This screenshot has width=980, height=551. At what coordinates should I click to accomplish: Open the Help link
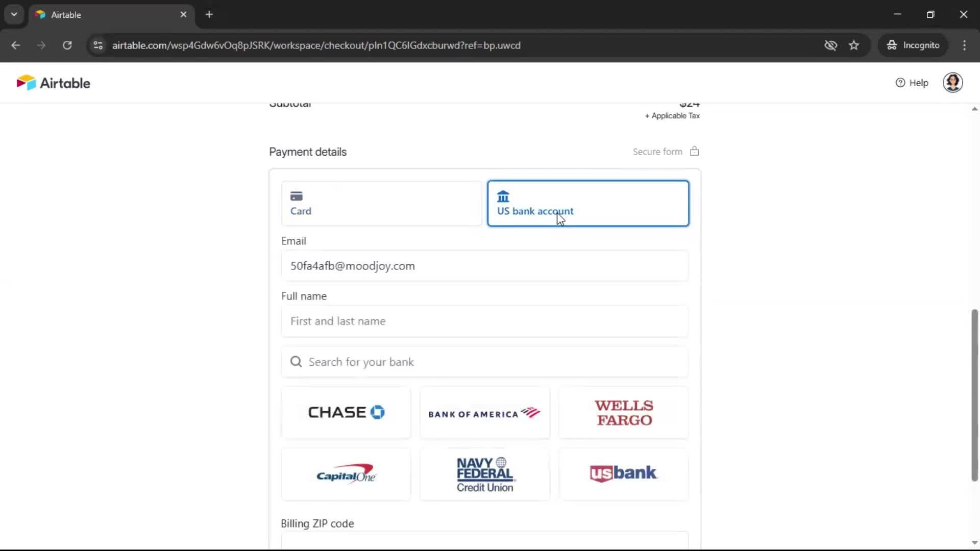tap(912, 83)
